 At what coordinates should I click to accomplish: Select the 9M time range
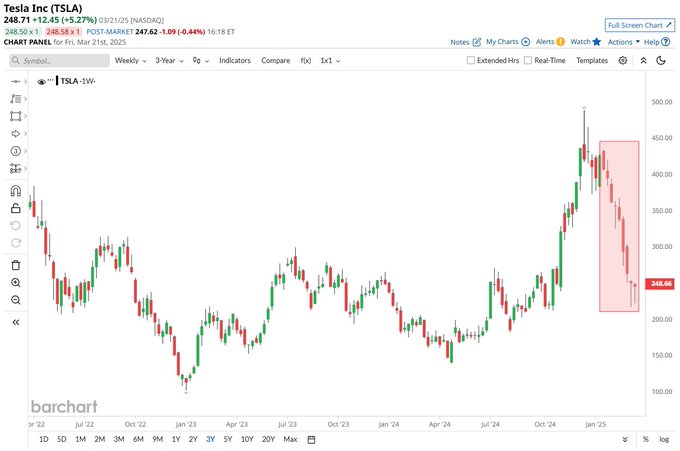pyautogui.click(x=157, y=439)
